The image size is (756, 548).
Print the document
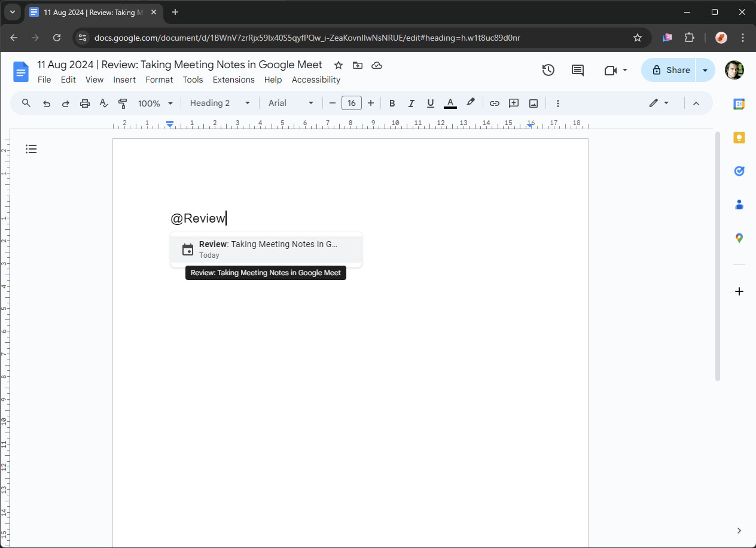(x=85, y=103)
